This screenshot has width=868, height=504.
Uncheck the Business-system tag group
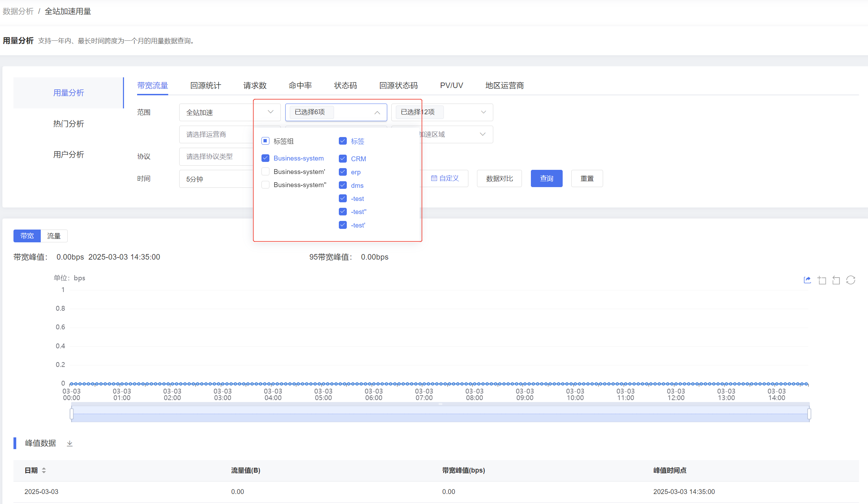(x=265, y=158)
